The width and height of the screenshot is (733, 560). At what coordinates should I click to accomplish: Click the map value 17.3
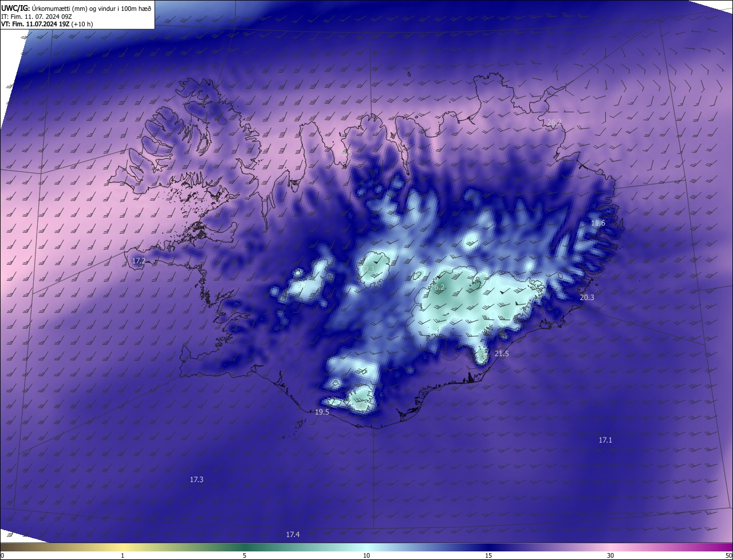196,479
